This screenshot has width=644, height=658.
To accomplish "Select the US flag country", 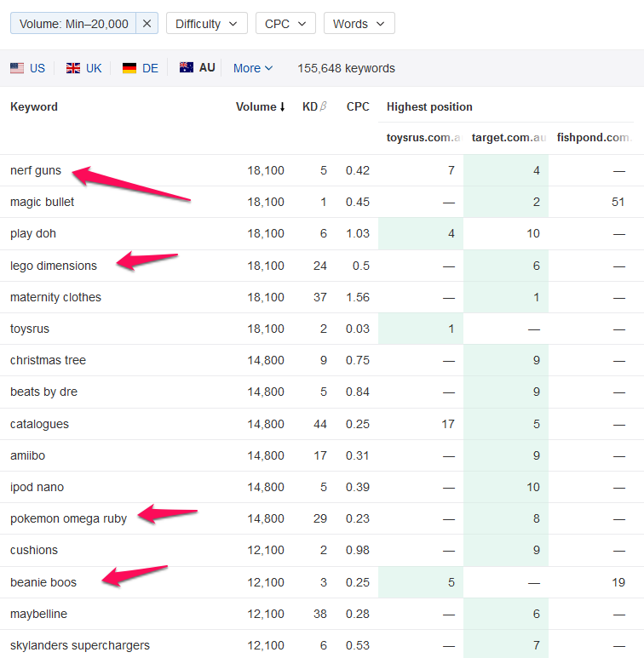I will pyautogui.click(x=28, y=68).
